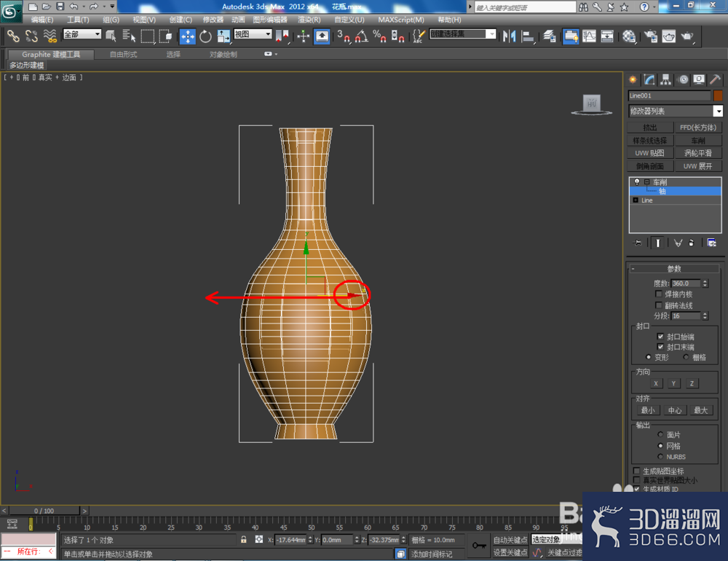Screen dimensions: 728x561
Task: Set direction to the Y axis button
Action: pyautogui.click(x=673, y=383)
